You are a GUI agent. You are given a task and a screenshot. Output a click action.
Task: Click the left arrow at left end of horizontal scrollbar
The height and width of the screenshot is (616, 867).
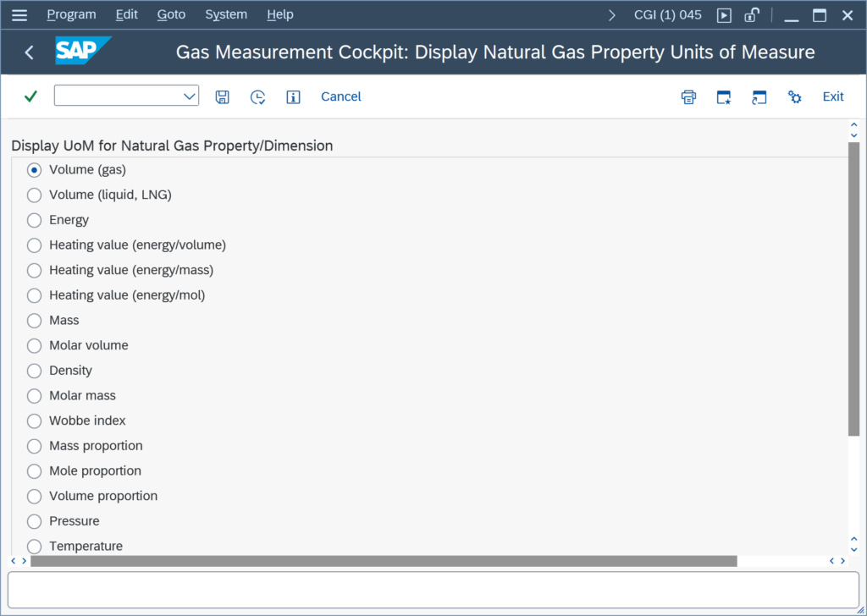(14, 561)
